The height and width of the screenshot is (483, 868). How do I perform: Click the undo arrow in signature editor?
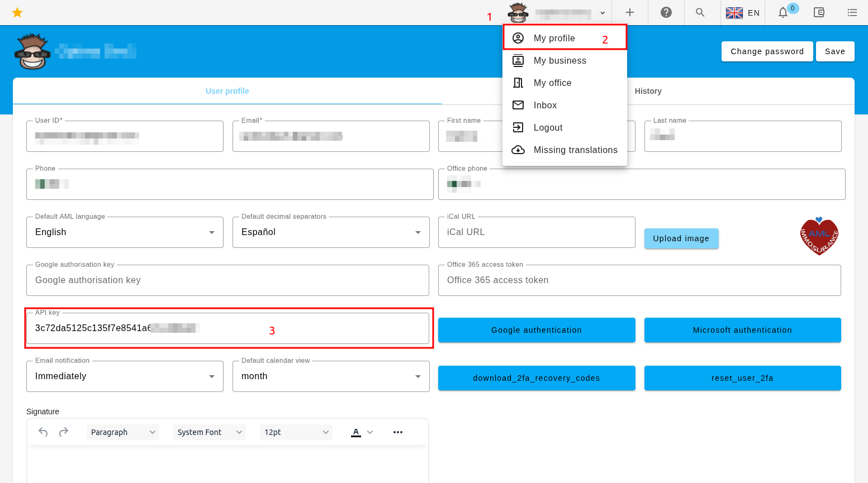point(43,432)
